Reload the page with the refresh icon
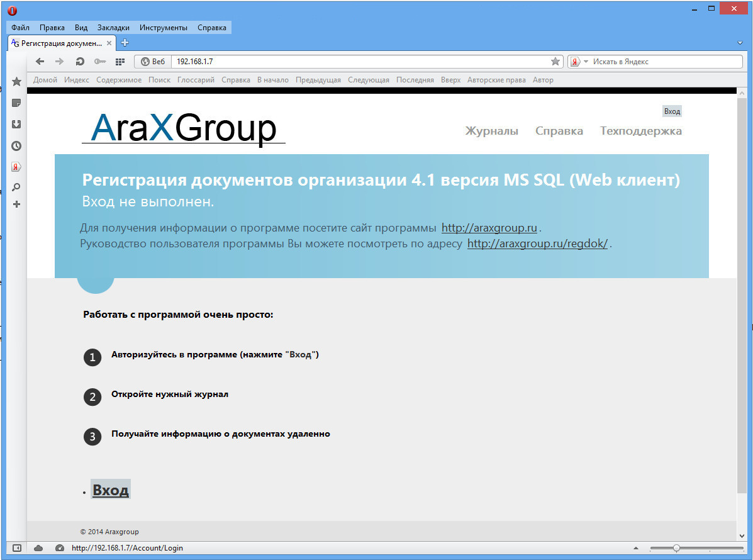 (x=80, y=62)
